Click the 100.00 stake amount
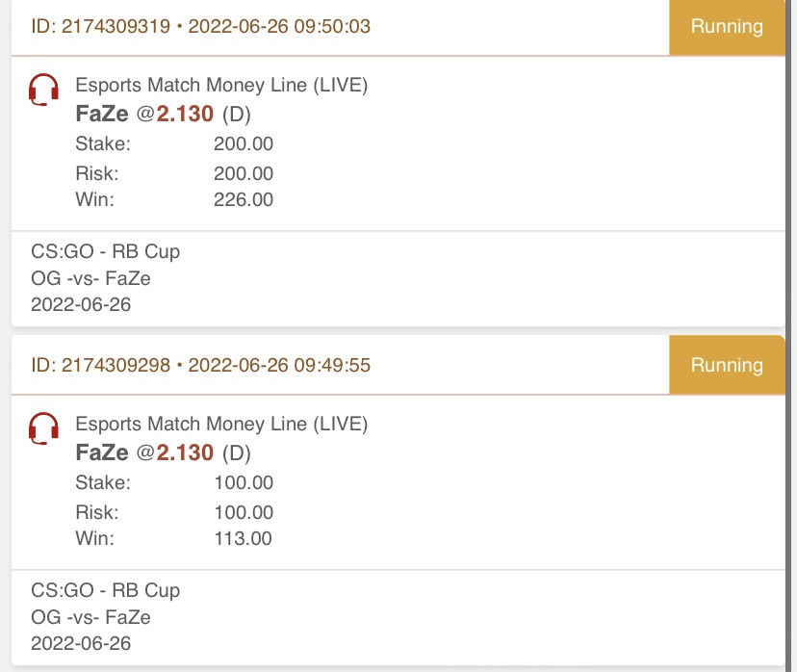 [x=244, y=483]
